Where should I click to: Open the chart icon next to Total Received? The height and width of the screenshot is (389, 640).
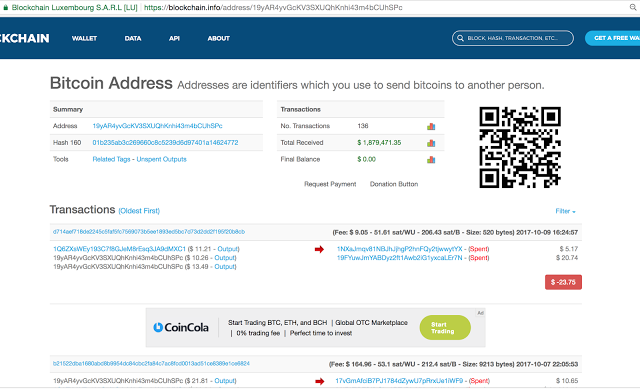click(431, 143)
